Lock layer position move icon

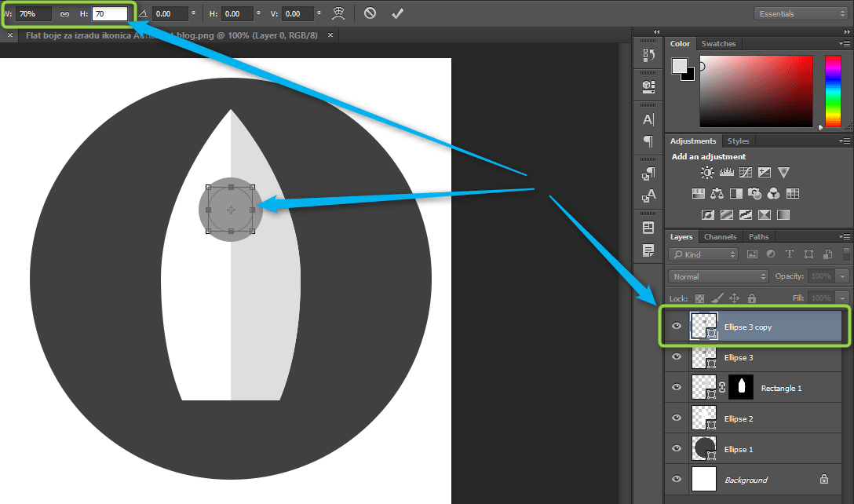click(734, 298)
